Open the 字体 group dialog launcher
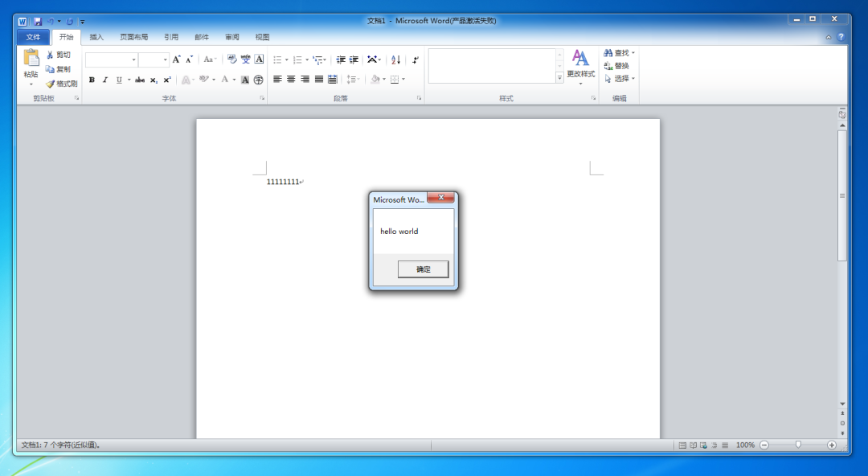The width and height of the screenshot is (868, 476). pyautogui.click(x=262, y=98)
